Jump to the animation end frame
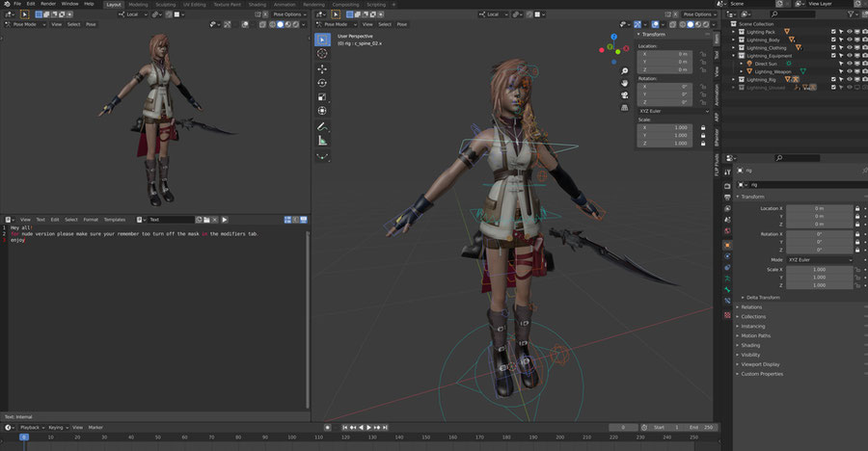Viewport: 868px width, 451px height. click(385, 428)
